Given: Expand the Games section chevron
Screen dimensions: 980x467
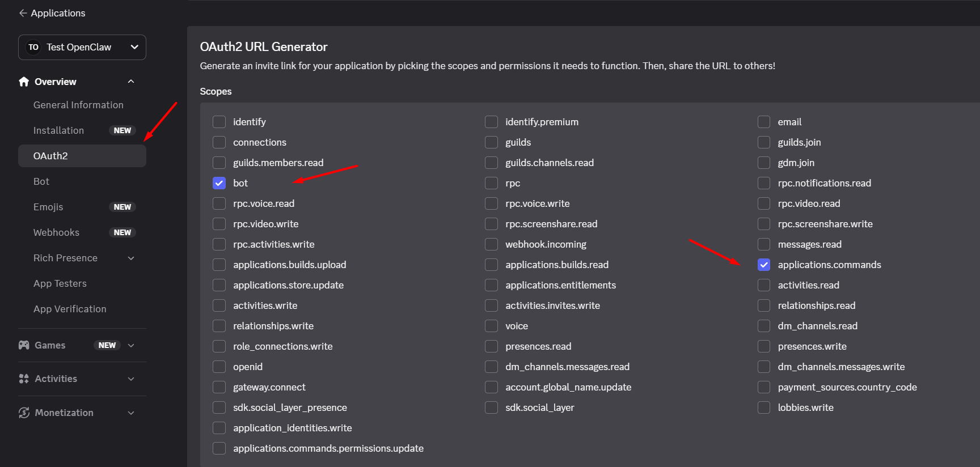Looking at the screenshot, I should (131, 345).
